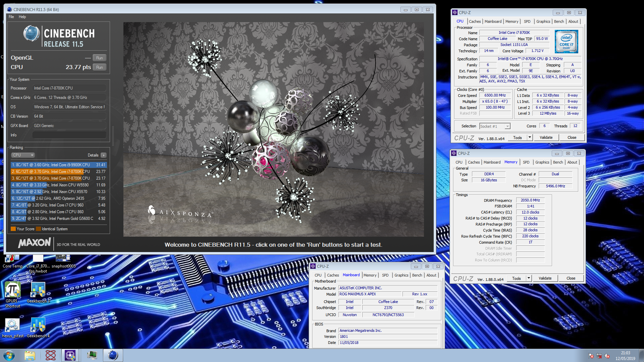Open Cinebench File menu
This screenshot has width=644, height=362.
(11, 17)
